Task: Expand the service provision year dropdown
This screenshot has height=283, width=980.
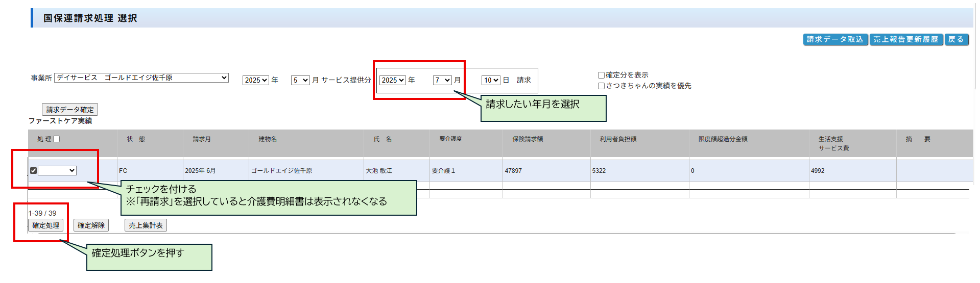Action: pos(255,80)
